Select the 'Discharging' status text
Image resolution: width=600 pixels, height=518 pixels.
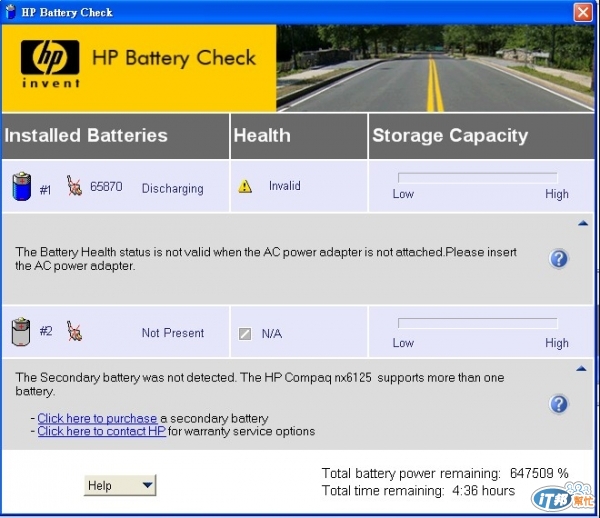tap(173, 188)
